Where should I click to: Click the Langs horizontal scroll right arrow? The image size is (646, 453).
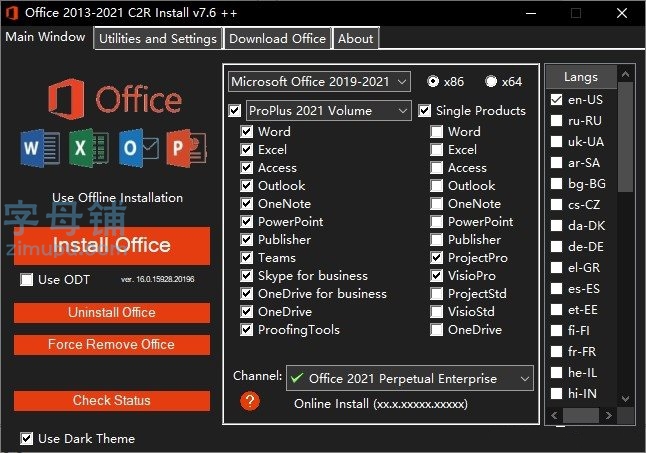(609, 416)
